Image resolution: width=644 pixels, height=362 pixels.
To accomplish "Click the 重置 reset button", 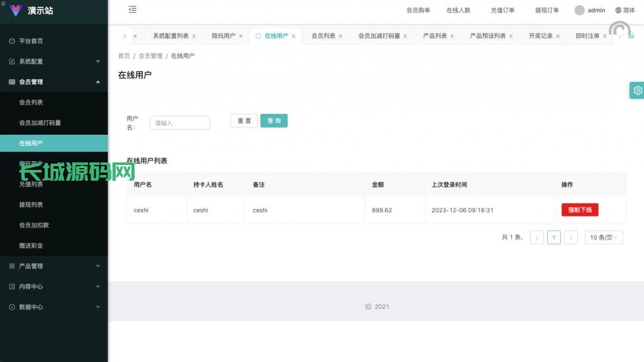I will click(244, 121).
